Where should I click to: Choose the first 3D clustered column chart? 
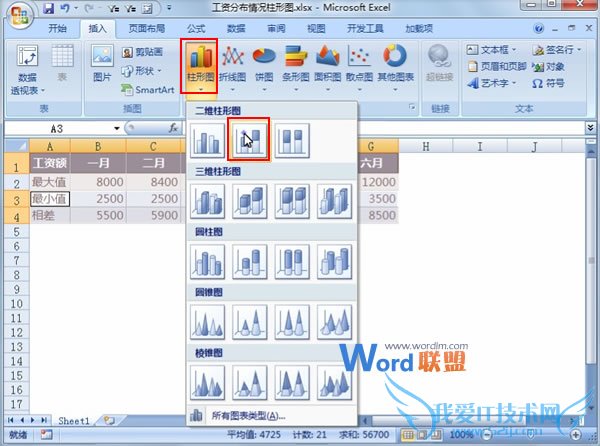point(207,201)
